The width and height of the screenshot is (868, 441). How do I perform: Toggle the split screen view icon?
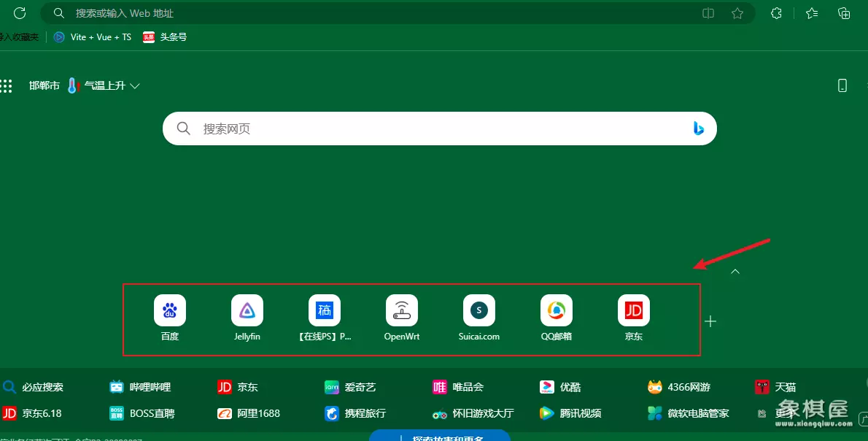708,13
